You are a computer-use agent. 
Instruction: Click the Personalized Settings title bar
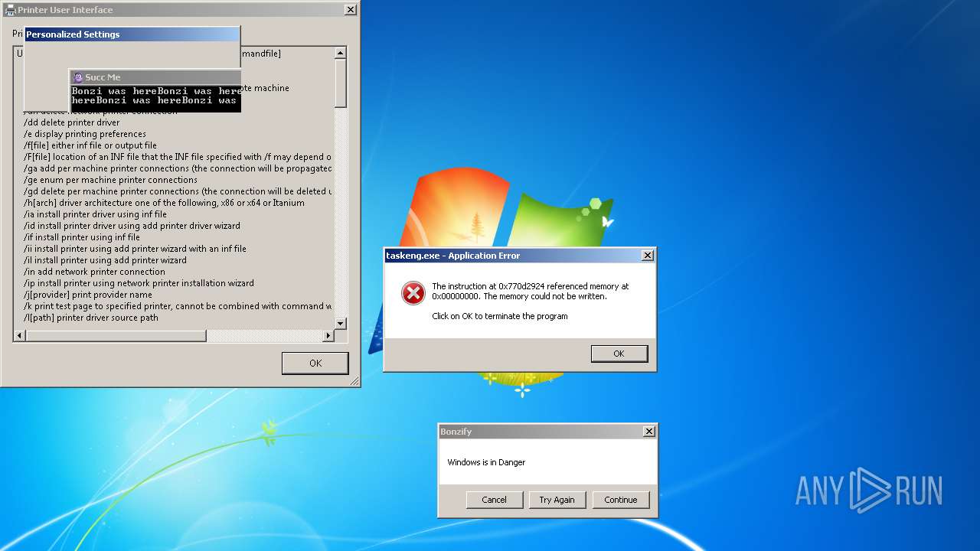[132, 34]
